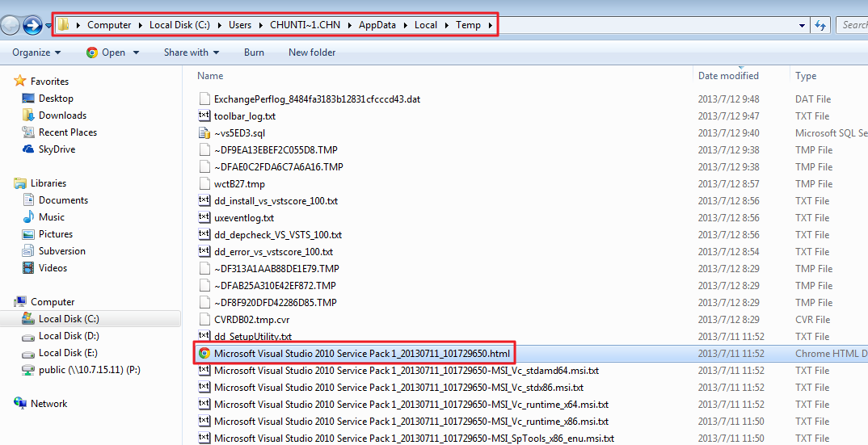
Task: Click the New folder button
Action: pyautogui.click(x=312, y=52)
